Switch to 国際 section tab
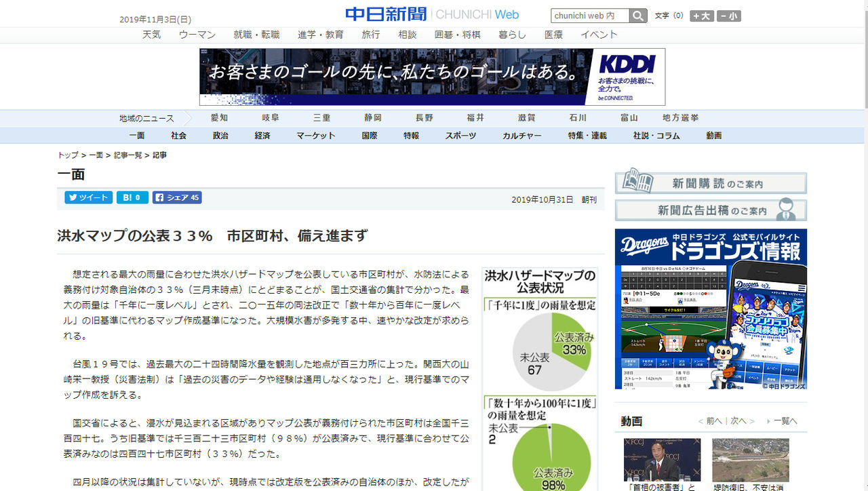The height and width of the screenshot is (491, 868). click(370, 136)
